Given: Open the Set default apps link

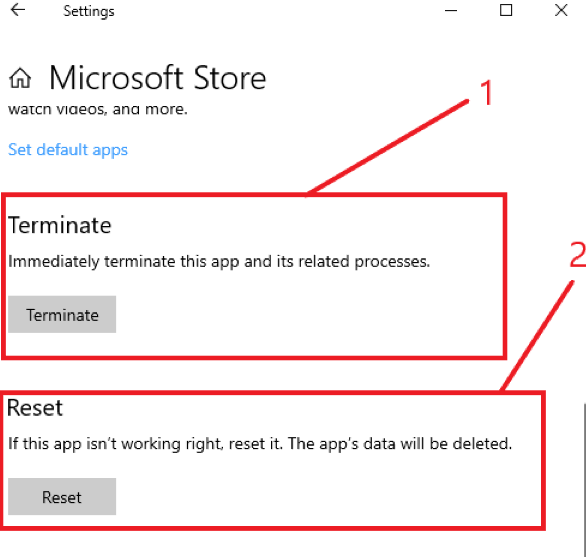Looking at the screenshot, I should pos(68,150).
